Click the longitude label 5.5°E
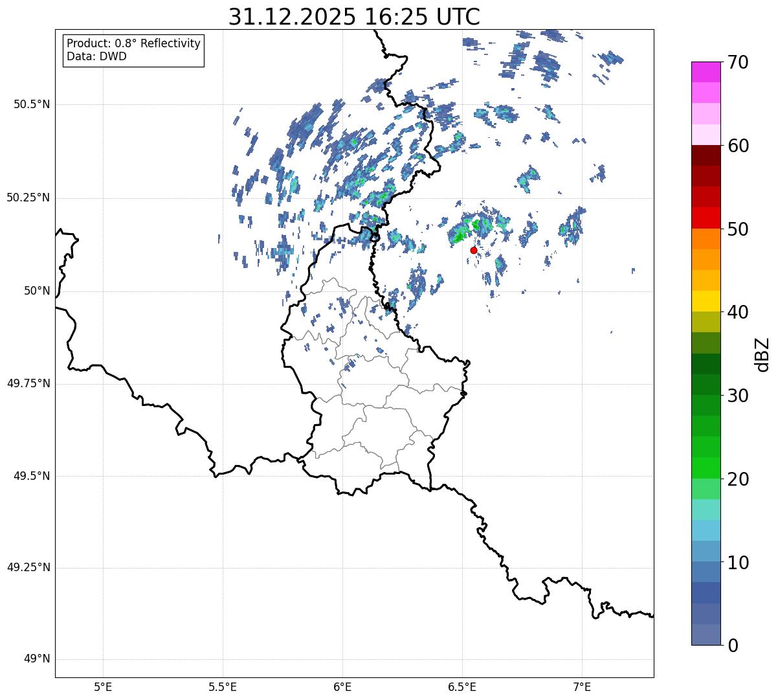Screen dimensions: 778x700 click(x=223, y=687)
